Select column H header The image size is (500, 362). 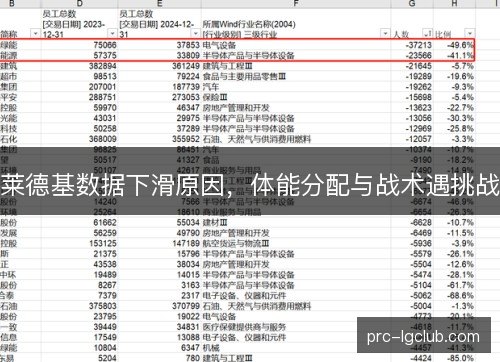click(x=454, y=4)
